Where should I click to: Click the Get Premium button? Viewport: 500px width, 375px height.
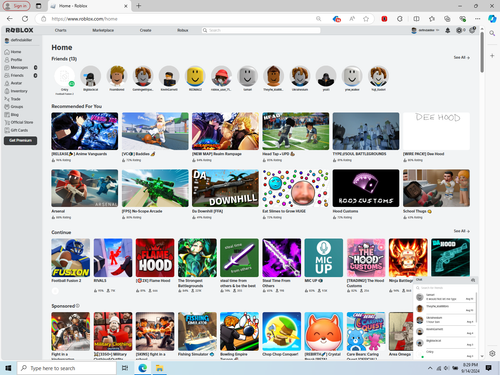[20, 141]
